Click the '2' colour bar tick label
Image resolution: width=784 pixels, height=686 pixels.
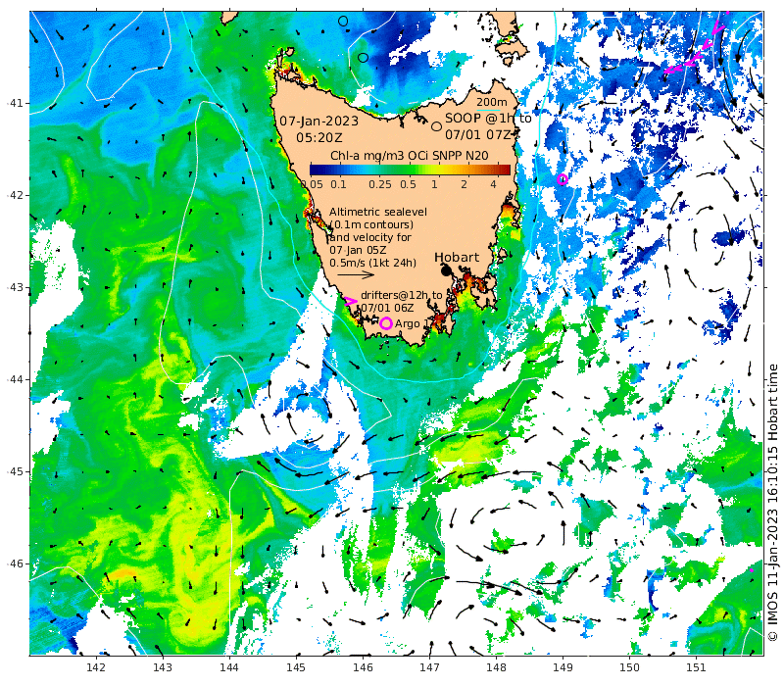point(464,184)
